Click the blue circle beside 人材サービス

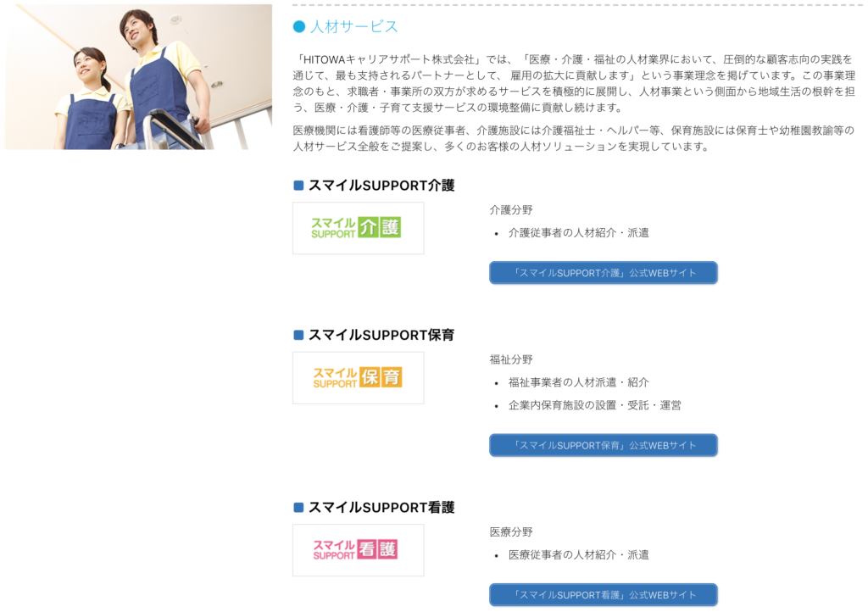tap(299, 26)
